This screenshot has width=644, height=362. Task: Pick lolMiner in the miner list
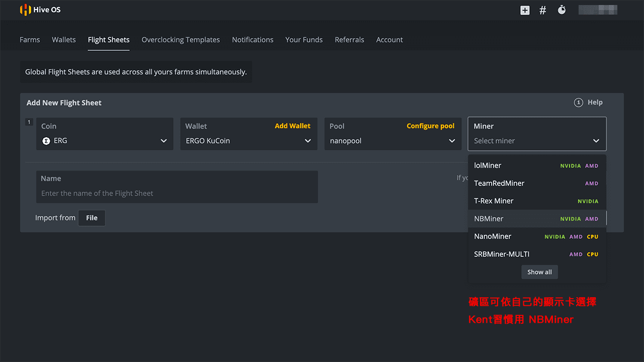coord(488,165)
